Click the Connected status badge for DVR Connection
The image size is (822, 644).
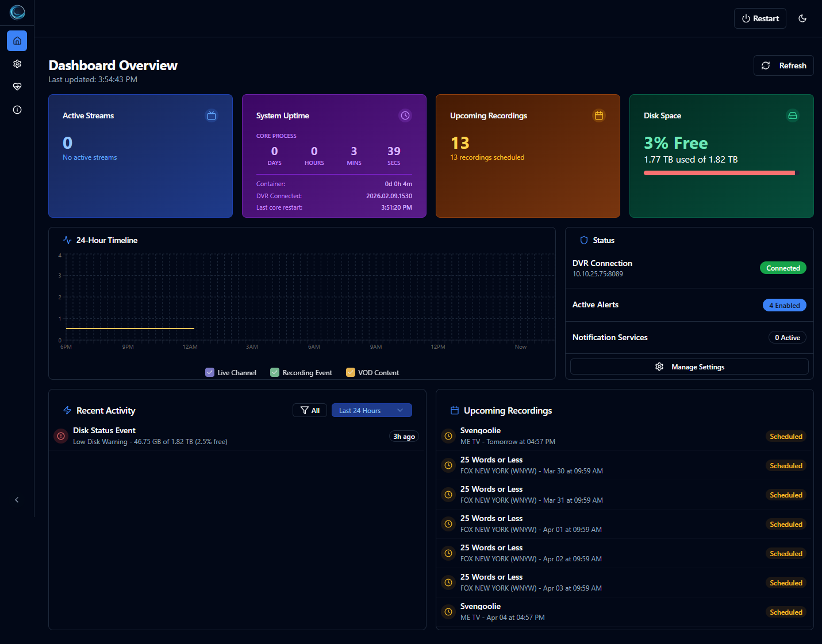[783, 268]
